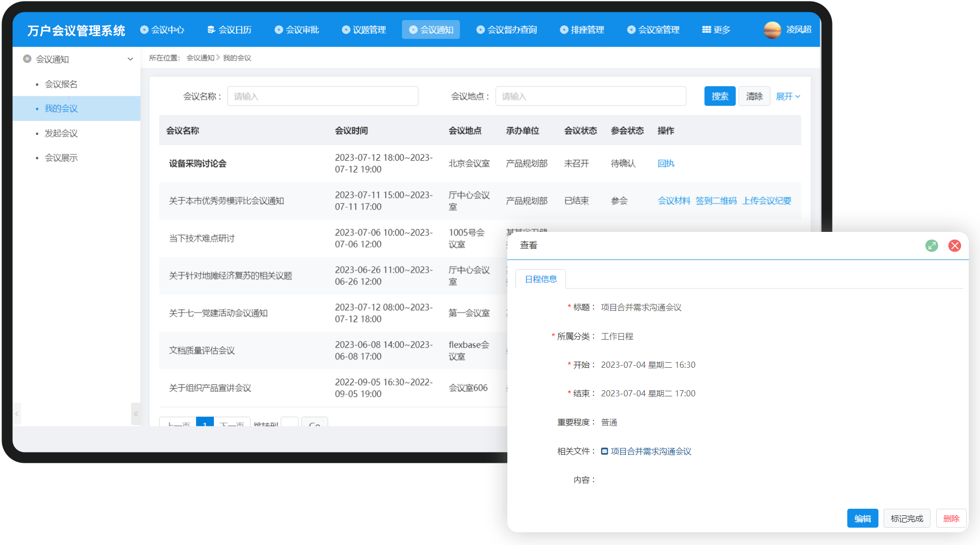
Task: Maximize the 查看 dialog with the green icon
Action: pos(932,246)
